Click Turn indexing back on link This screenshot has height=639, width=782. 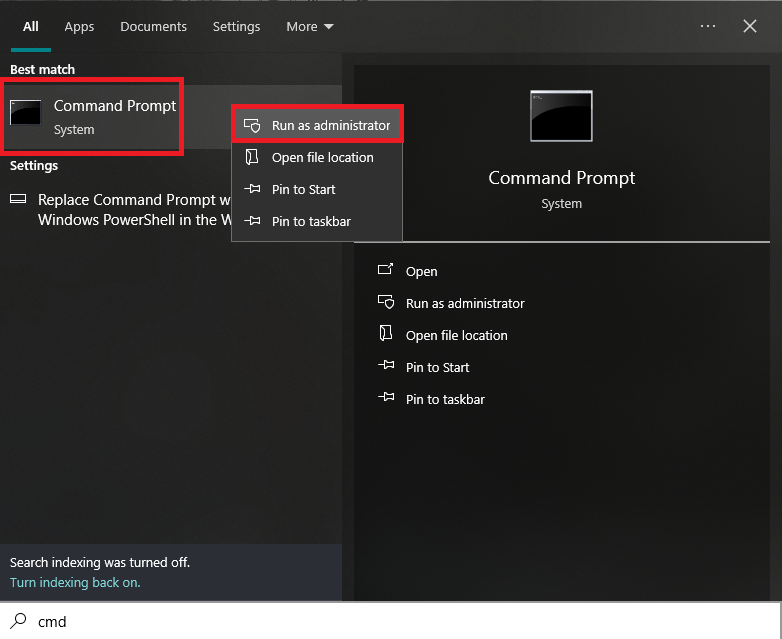point(75,582)
